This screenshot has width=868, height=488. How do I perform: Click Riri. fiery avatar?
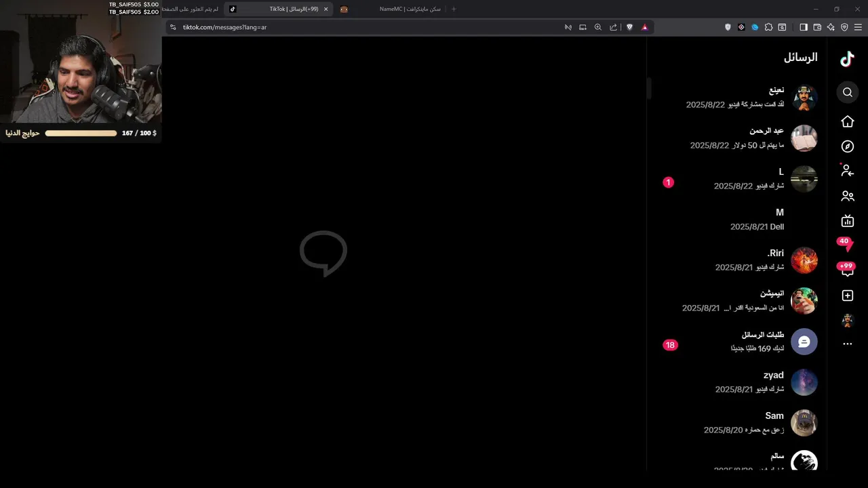804,260
